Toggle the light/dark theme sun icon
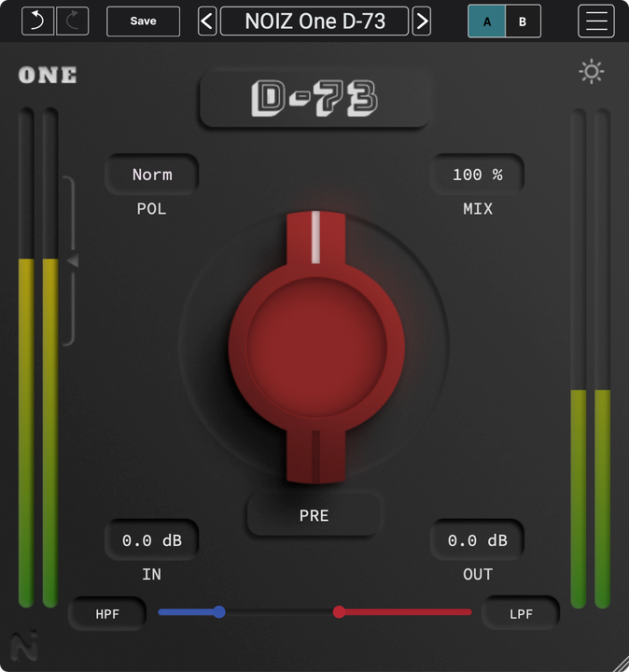The width and height of the screenshot is (629, 672). pos(592,72)
